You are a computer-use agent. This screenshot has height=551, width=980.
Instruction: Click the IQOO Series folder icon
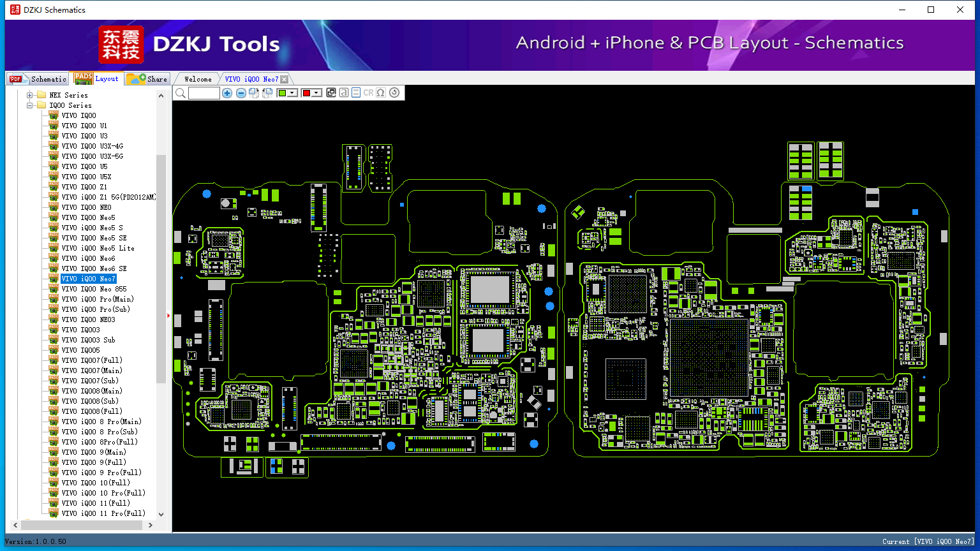click(x=41, y=105)
